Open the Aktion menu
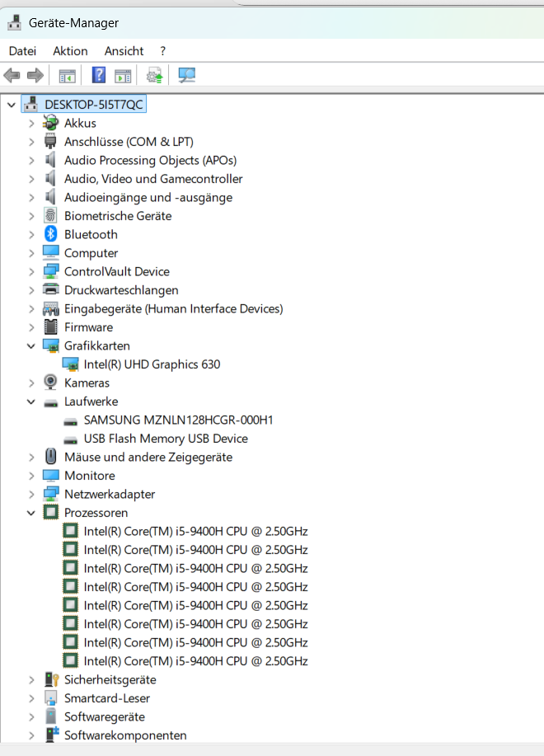The image size is (544, 756). [x=70, y=51]
